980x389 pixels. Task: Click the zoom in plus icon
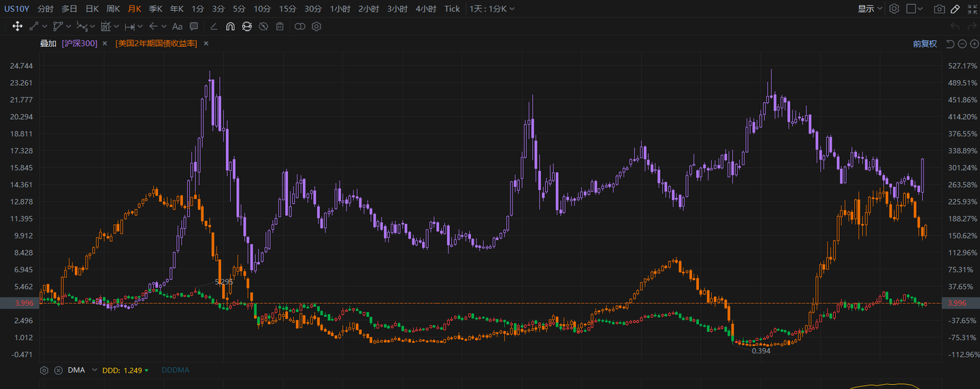point(973,44)
